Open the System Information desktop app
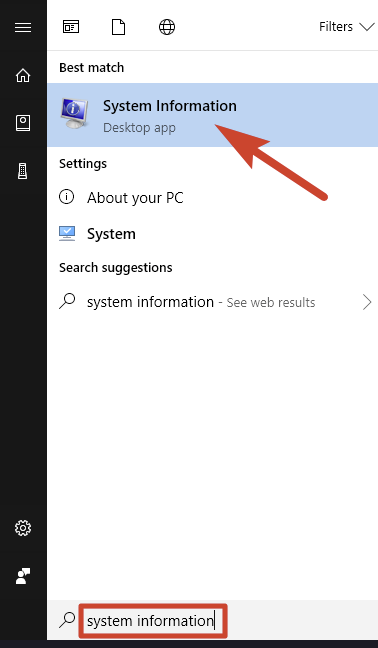The width and height of the screenshot is (378, 648). click(x=212, y=115)
